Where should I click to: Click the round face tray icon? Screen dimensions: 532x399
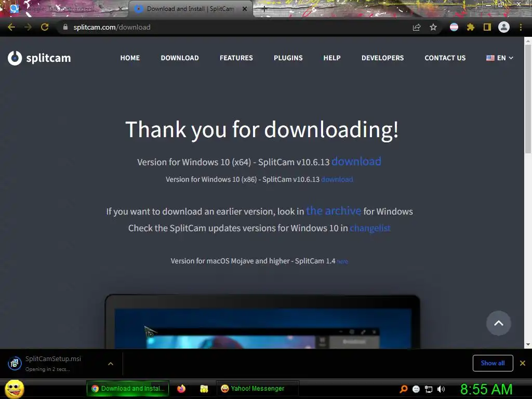point(416,389)
